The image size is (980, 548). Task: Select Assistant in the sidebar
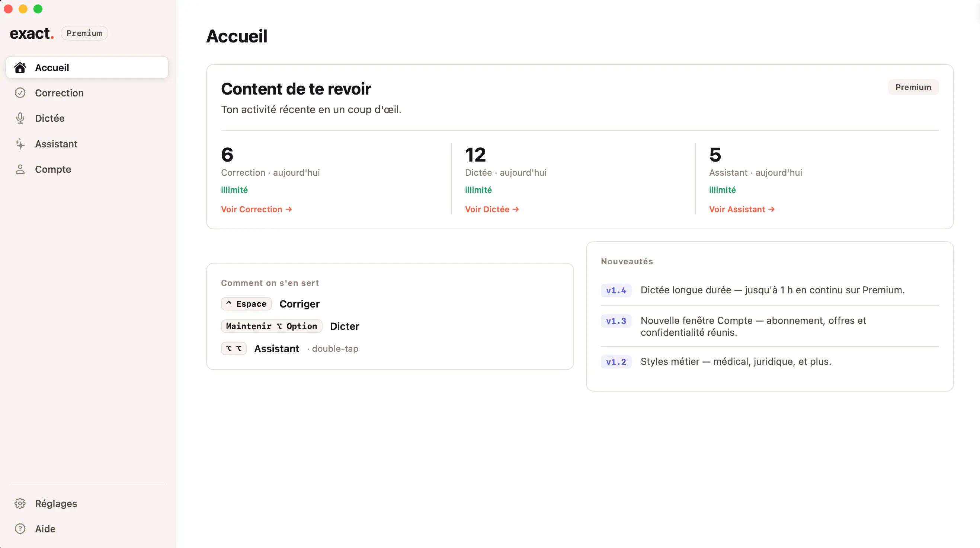coord(87,144)
